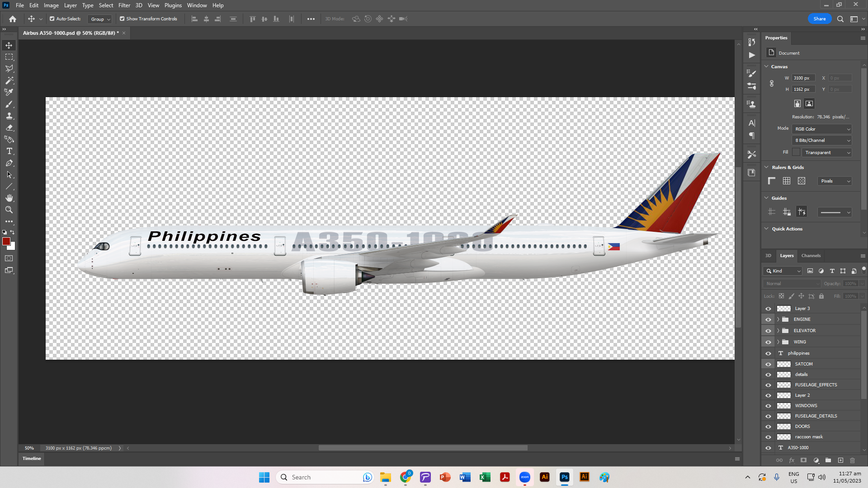The height and width of the screenshot is (488, 868).
Task: Expand the ENGINE layer group
Action: coord(778,319)
